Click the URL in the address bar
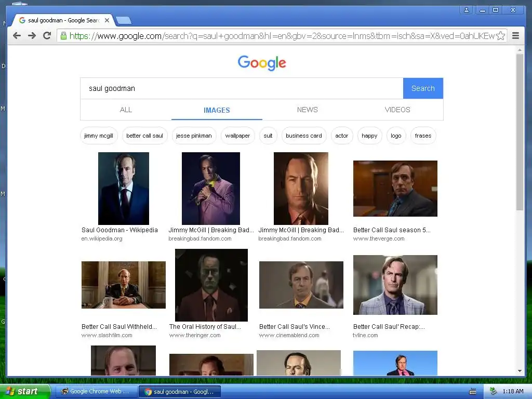This screenshot has width=532, height=399. [x=282, y=36]
